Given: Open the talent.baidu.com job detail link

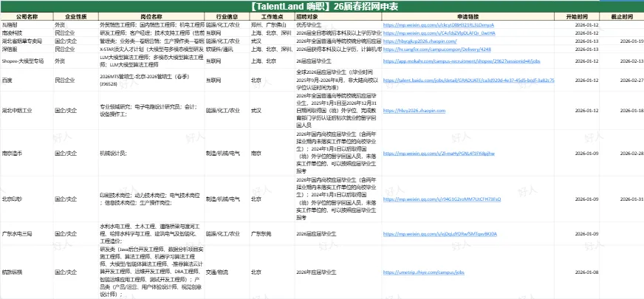Looking at the screenshot, I should click(469, 80).
